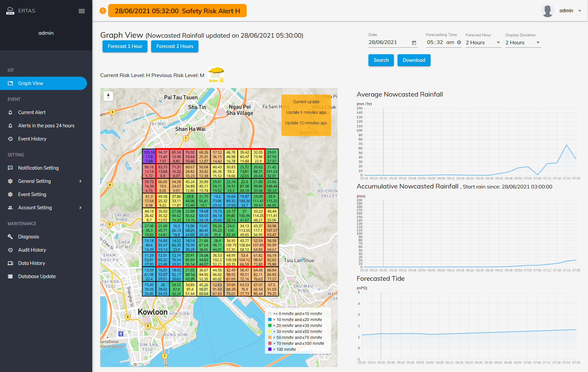
Task: Click the Event Setting gear icon
Action: point(10,194)
